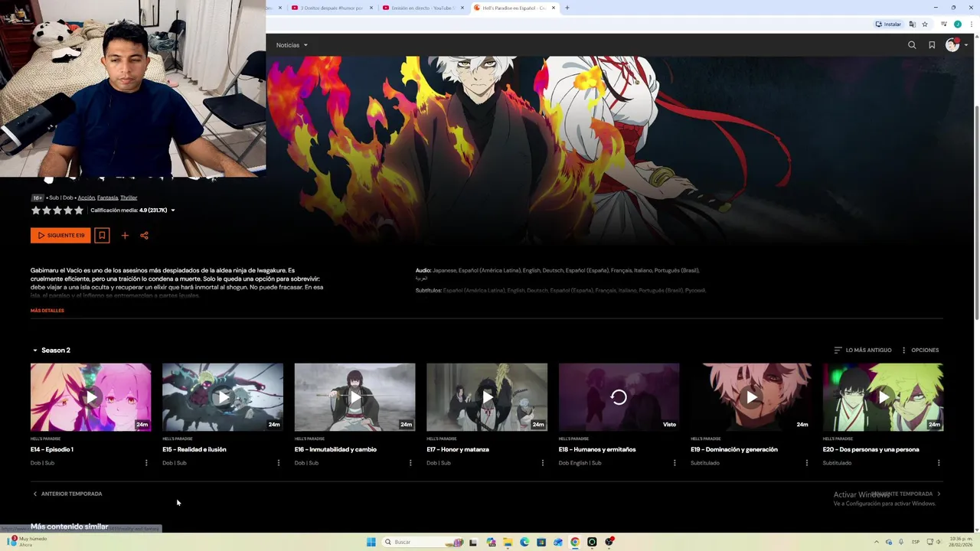Click the Siguiente E19 play button
Image resolution: width=980 pixels, height=551 pixels.
coord(60,236)
